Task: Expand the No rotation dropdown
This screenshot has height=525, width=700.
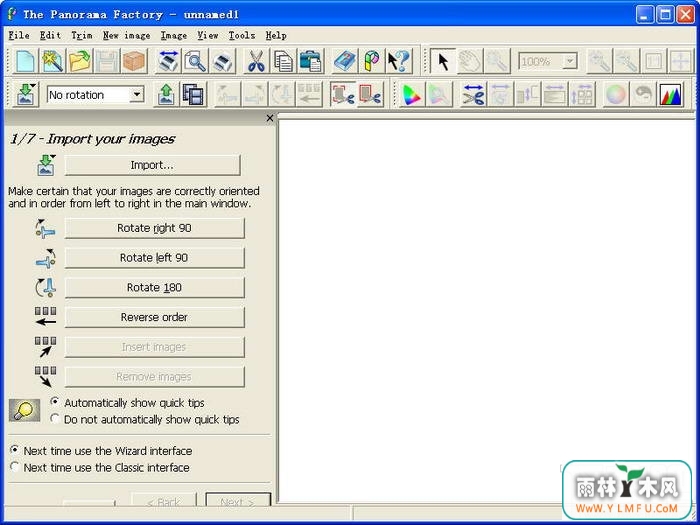Action: [x=137, y=94]
